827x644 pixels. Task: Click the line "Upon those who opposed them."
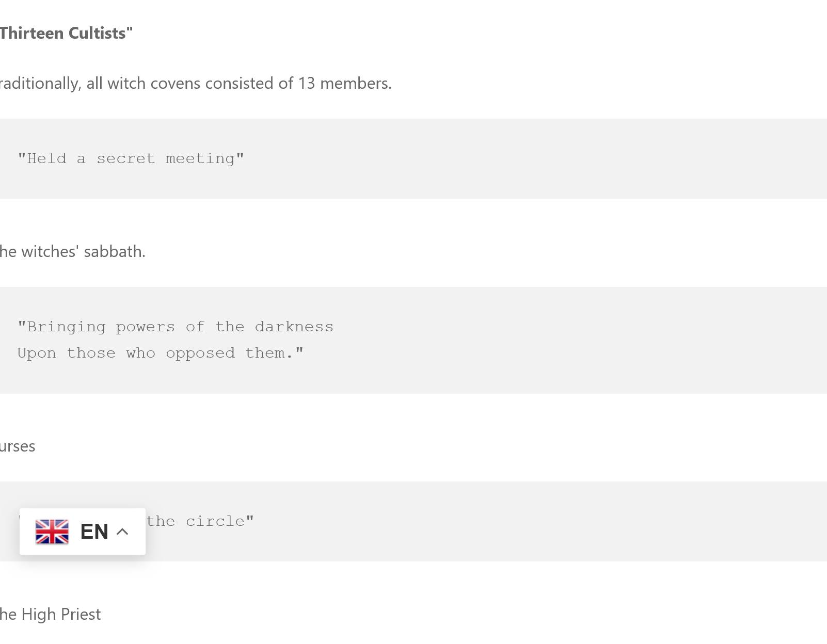161,353
